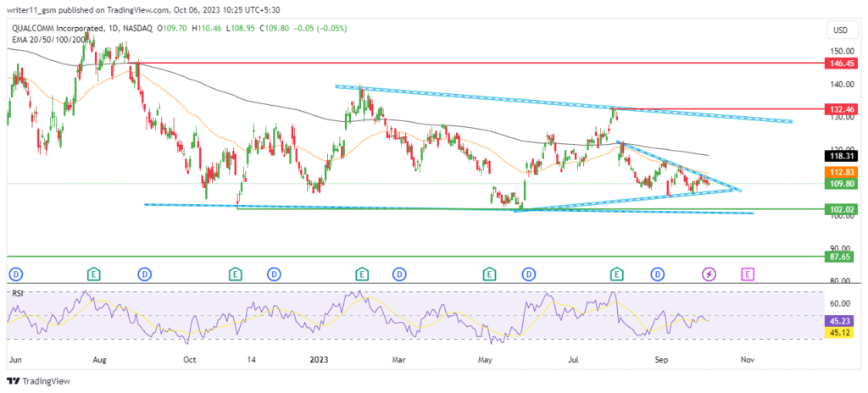Click the H110.46 high value
This screenshot has width=868, height=393.
click(x=207, y=28)
